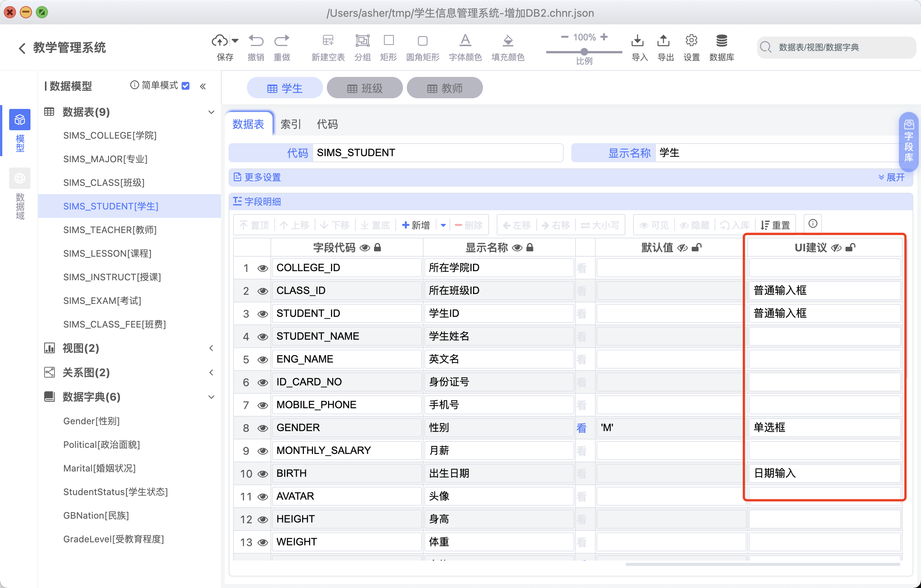Expand the 视图(2) tree section
The height and width of the screenshot is (588, 921).
click(x=211, y=348)
